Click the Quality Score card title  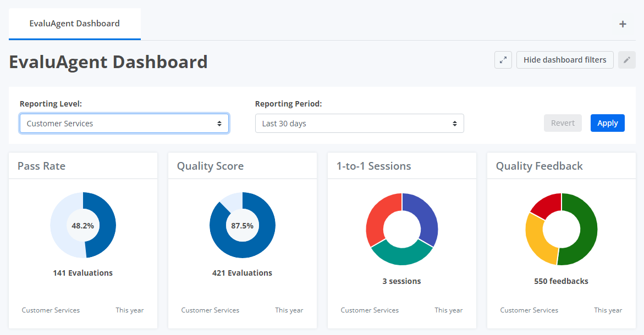[x=210, y=166]
